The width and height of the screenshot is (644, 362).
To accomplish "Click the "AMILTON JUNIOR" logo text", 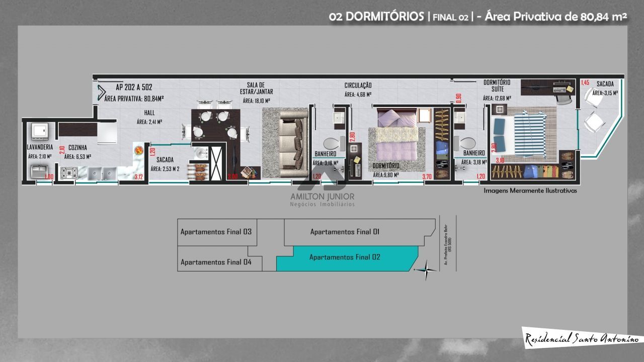I will tap(323, 197).
